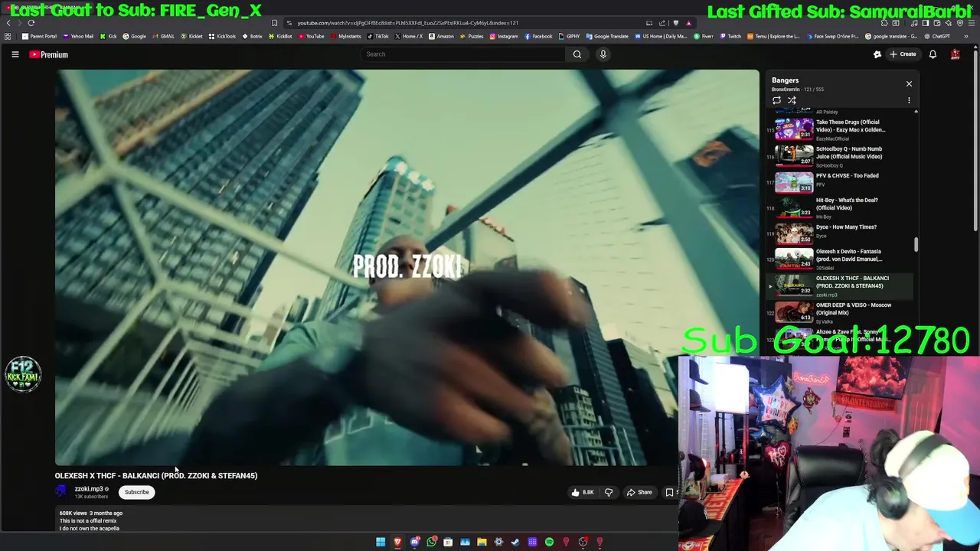Play 'PFV & CHVSE - Too Faded'
The image size is (980, 551).
tap(840, 181)
